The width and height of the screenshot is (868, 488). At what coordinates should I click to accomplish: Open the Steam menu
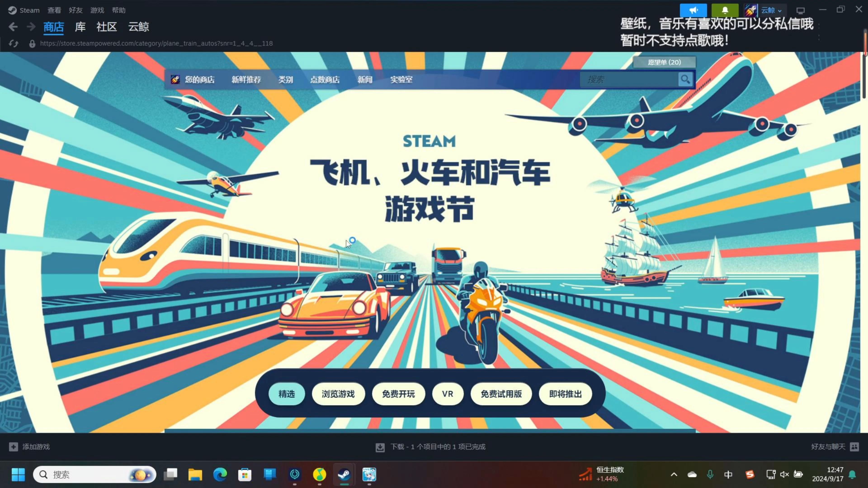30,10
